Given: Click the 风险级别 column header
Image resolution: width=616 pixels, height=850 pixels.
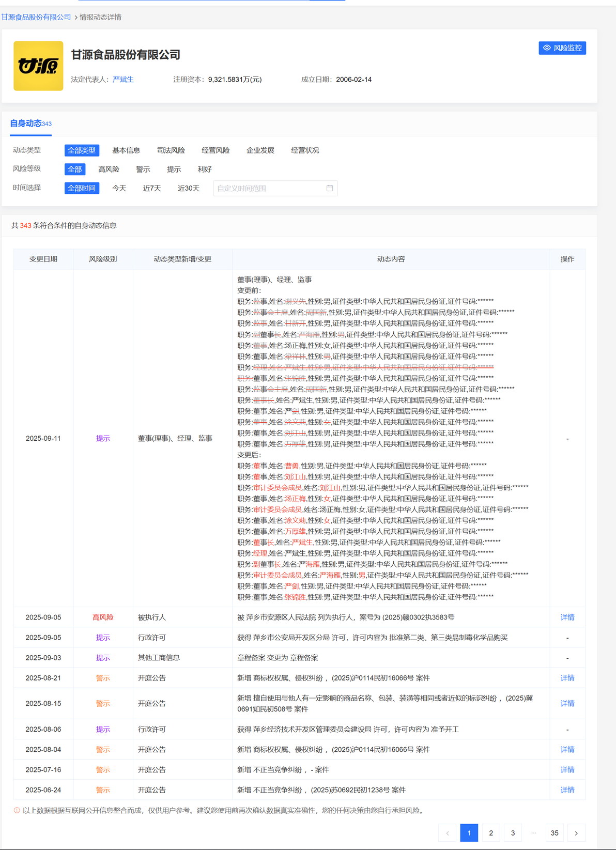Looking at the screenshot, I should tap(103, 259).
